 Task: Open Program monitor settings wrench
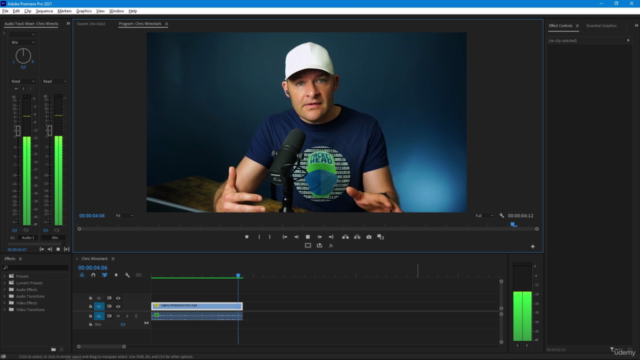(502, 216)
